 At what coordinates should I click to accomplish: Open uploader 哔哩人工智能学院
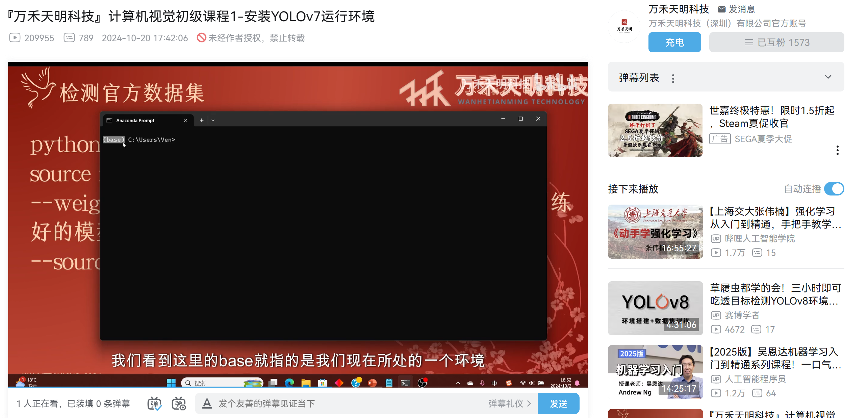coord(759,238)
